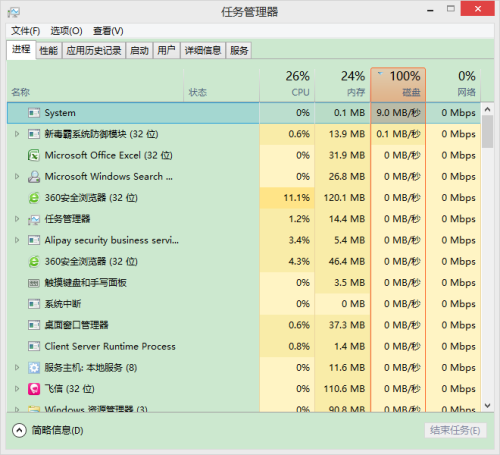Expand the 服务主机: 本地服务 (8) group
The width and height of the screenshot is (500, 455).
(17, 367)
